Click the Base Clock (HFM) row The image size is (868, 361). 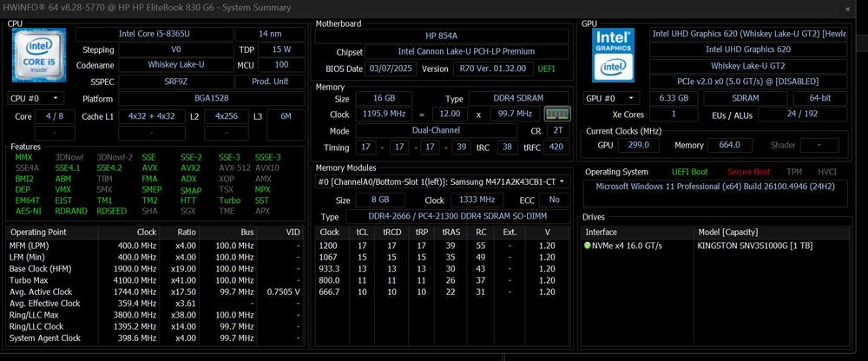click(155, 268)
